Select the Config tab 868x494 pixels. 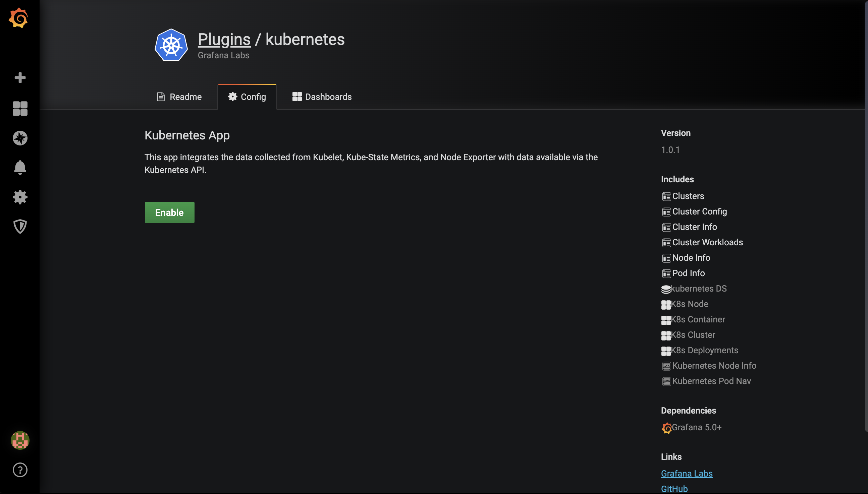pyautogui.click(x=247, y=97)
